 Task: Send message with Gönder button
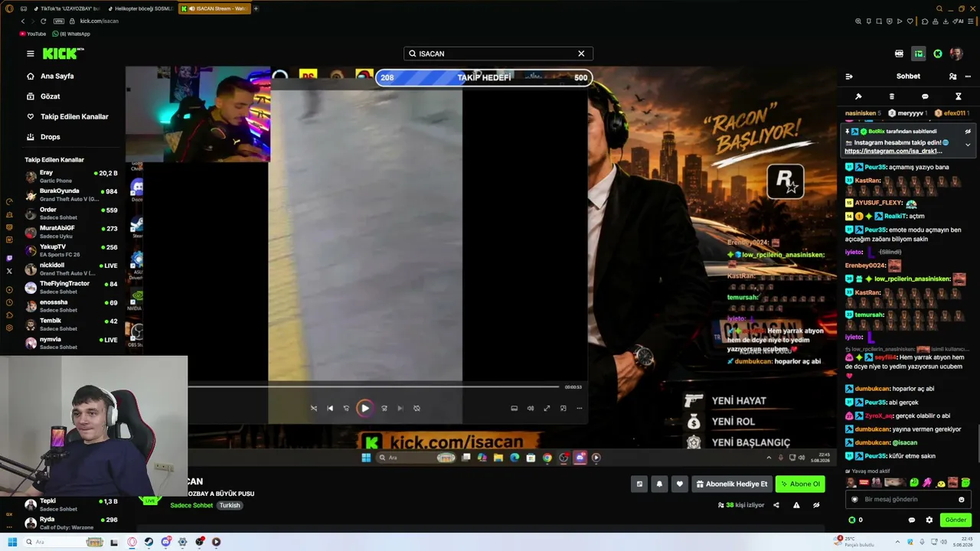tap(955, 520)
